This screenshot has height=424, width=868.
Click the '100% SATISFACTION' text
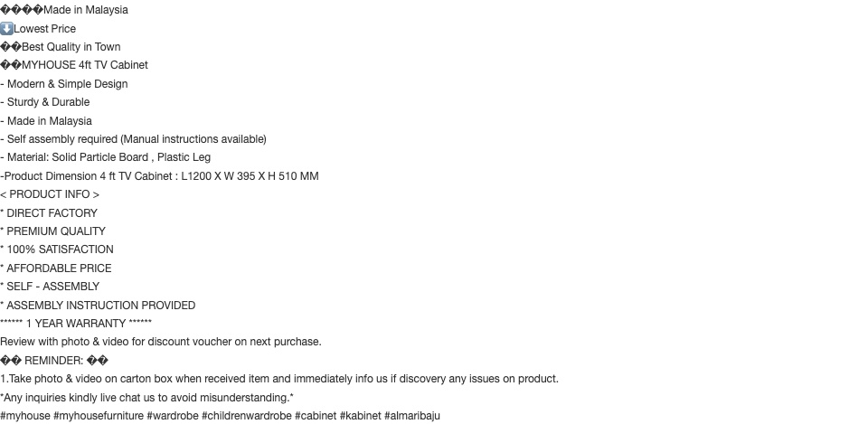pyautogui.click(x=60, y=250)
